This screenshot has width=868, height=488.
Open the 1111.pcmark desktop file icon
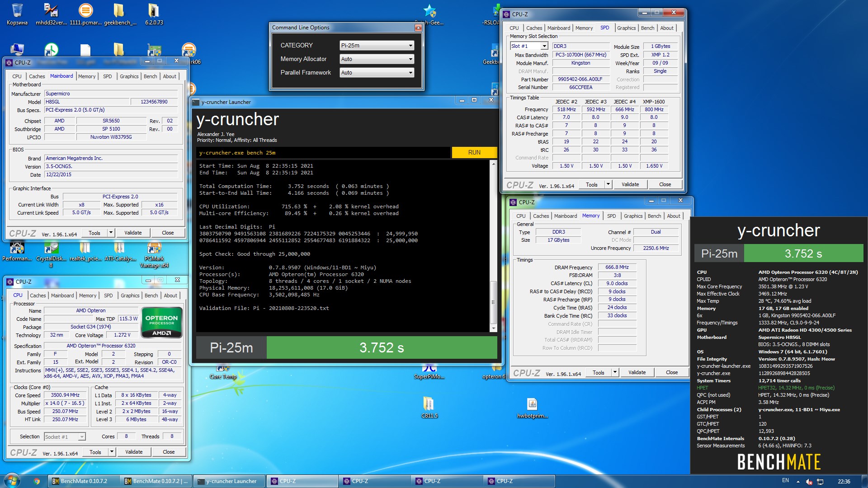point(85,14)
